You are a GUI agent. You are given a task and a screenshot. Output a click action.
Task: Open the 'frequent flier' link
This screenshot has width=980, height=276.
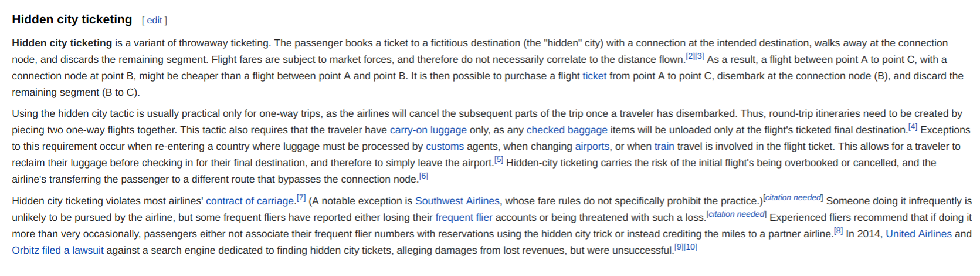tap(463, 217)
